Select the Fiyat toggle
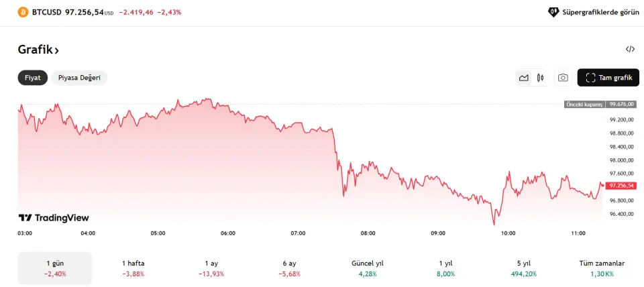 [33, 78]
